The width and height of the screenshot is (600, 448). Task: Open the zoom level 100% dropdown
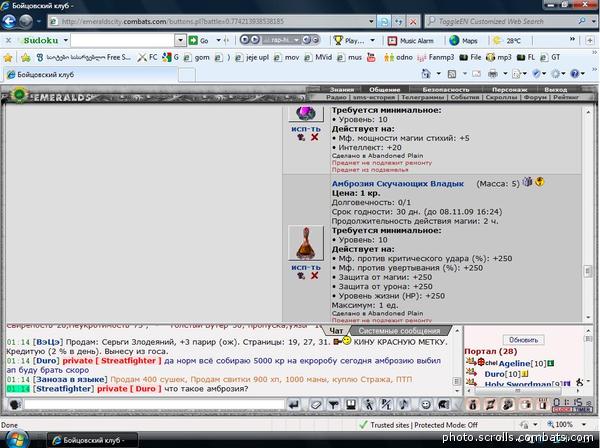(584, 425)
